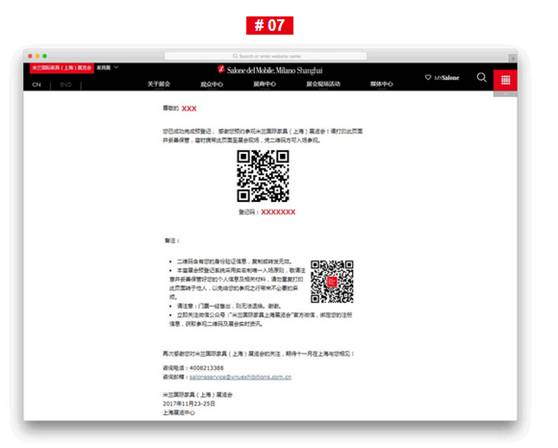Switch language to ENG
Image resolution: width=558 pixels, height=448 pixels.
pos(66,85)
